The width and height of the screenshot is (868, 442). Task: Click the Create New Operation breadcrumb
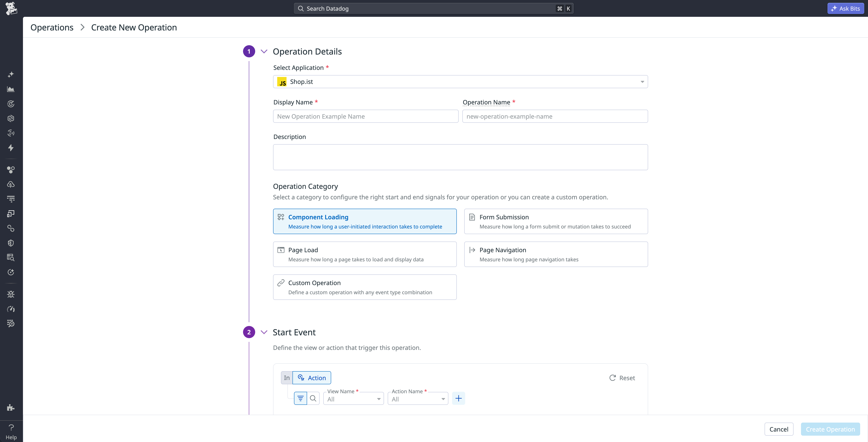tap(134, 27)
